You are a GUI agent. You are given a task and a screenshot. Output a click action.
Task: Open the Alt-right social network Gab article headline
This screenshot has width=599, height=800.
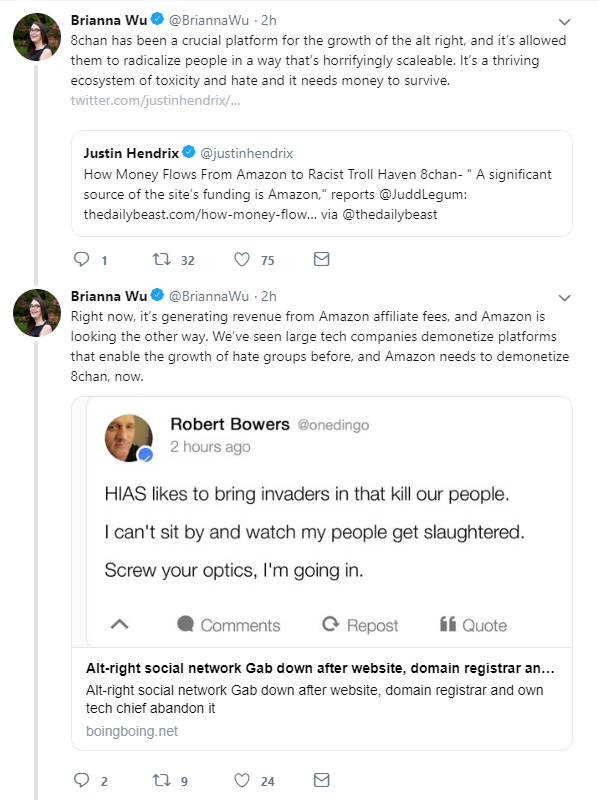[320, 668]
